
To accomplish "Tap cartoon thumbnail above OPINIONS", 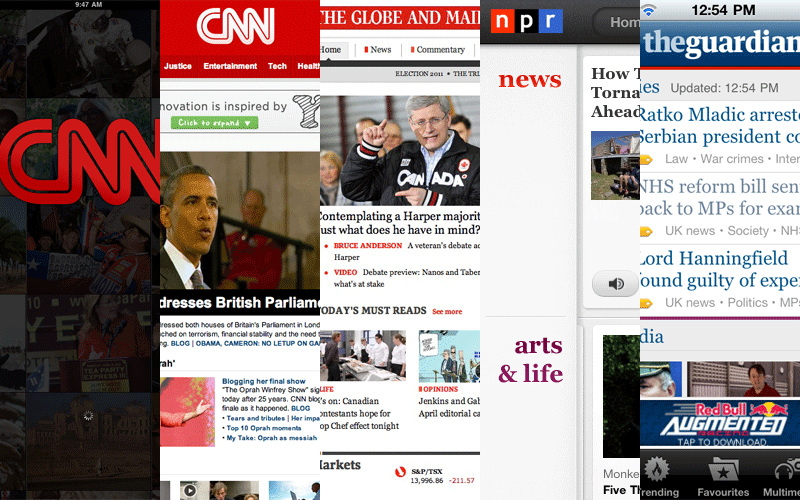I will [449, 356].
